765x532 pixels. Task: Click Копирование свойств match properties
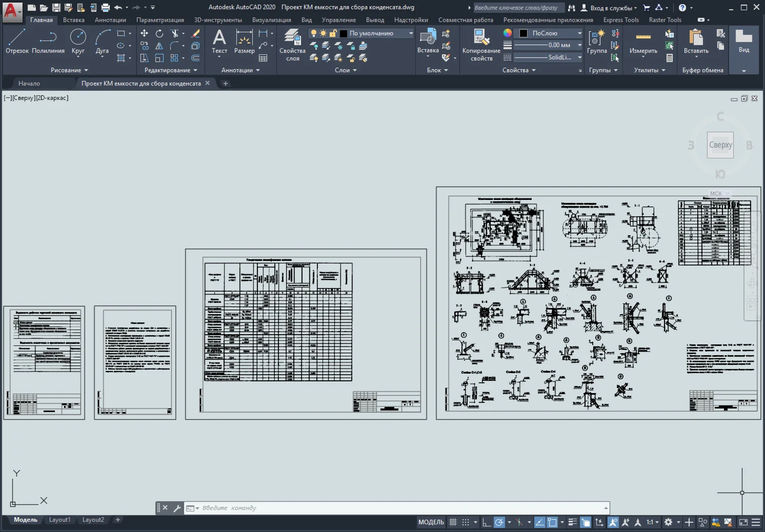481,44
